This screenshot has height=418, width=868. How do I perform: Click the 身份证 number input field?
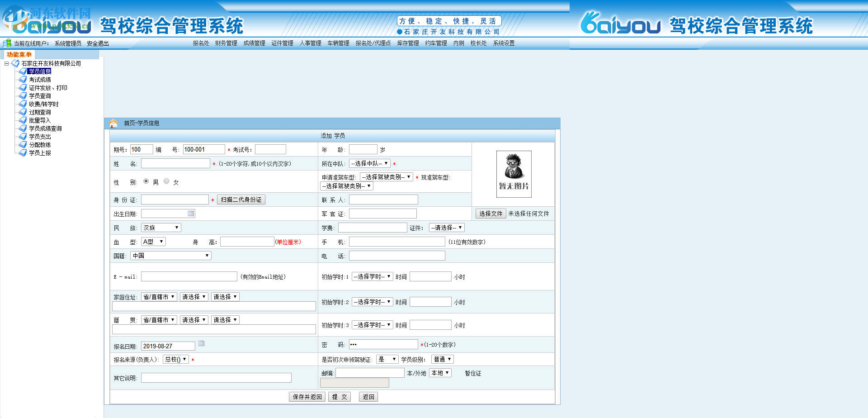pos(175,199)
